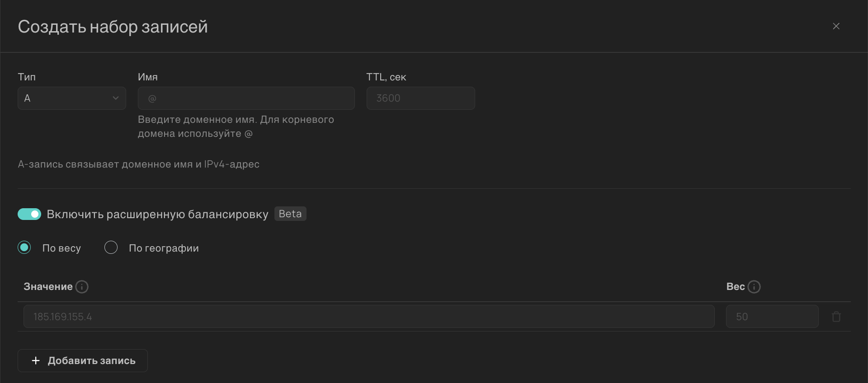Click the plus icon in the add-record button
Viewport: 868px width, 383px height.
coord(36,360)
